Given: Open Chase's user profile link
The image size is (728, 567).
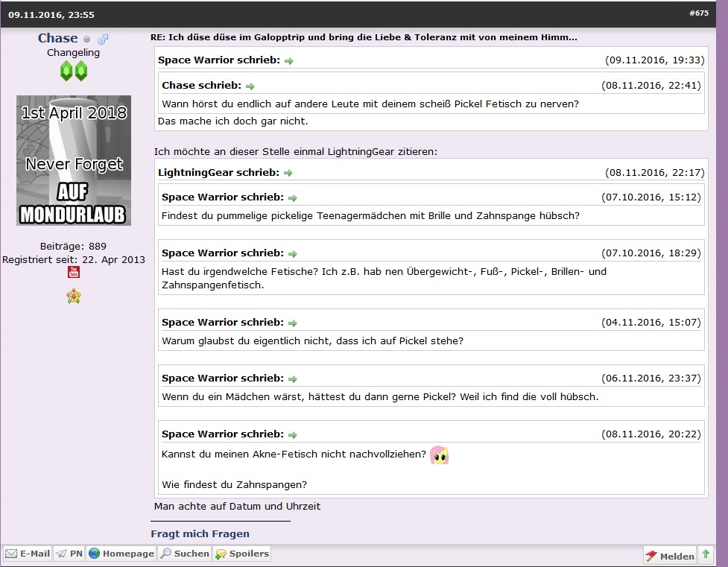Looking at the screenshot, I should point(57,38).
